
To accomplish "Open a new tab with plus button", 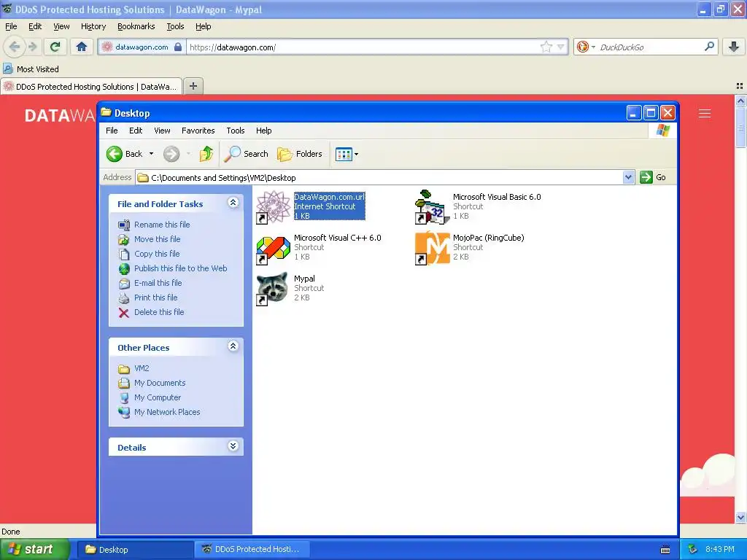I will (x=193, y=86).
